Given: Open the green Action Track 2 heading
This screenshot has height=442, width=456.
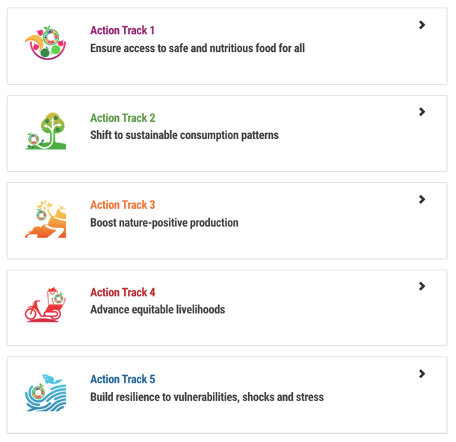Looking at the screenshot, I should (123, 118).
